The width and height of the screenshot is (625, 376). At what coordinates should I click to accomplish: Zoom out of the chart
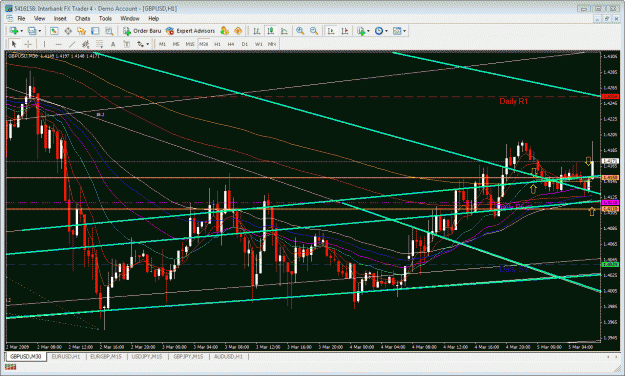pyautogui.click(x=314, y=31)
